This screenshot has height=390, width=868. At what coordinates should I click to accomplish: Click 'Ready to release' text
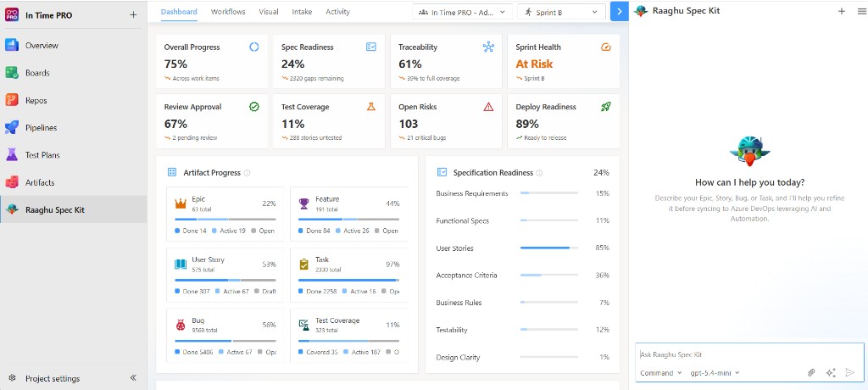pyautogui.click(x=545, y=138)
